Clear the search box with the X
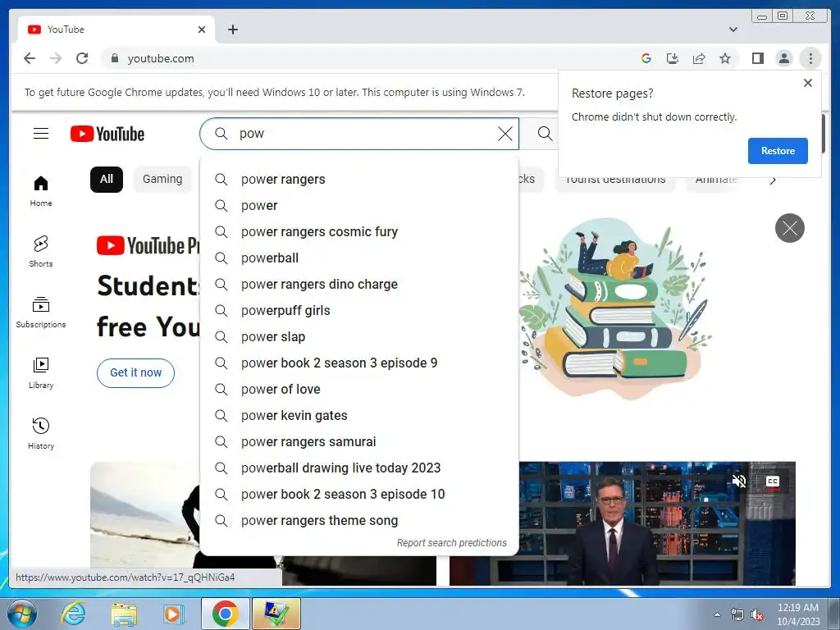Viewport: 840px width, 630px height. 504,134
